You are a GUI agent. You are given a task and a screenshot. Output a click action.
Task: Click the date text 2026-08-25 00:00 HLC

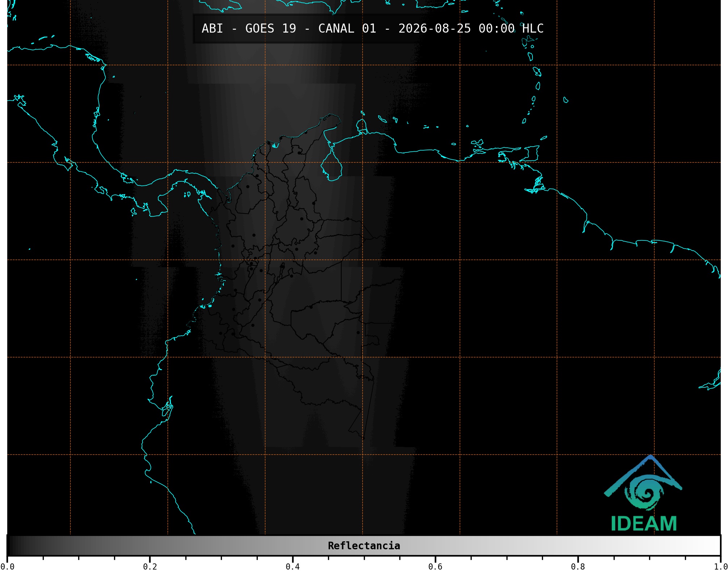[471, 29]
